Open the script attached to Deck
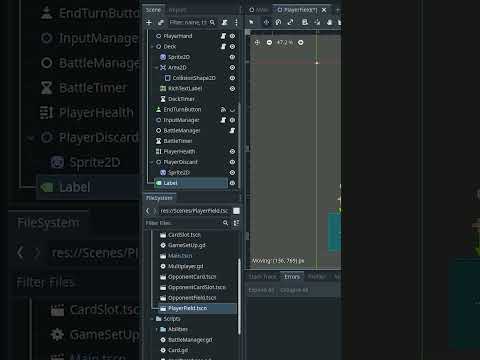The height and width of the screenshot is (360, 480). click(223, 47)
